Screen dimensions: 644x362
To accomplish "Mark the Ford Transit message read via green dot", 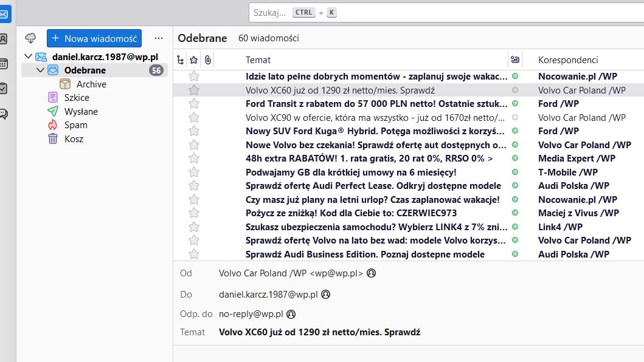I will 515,103.
